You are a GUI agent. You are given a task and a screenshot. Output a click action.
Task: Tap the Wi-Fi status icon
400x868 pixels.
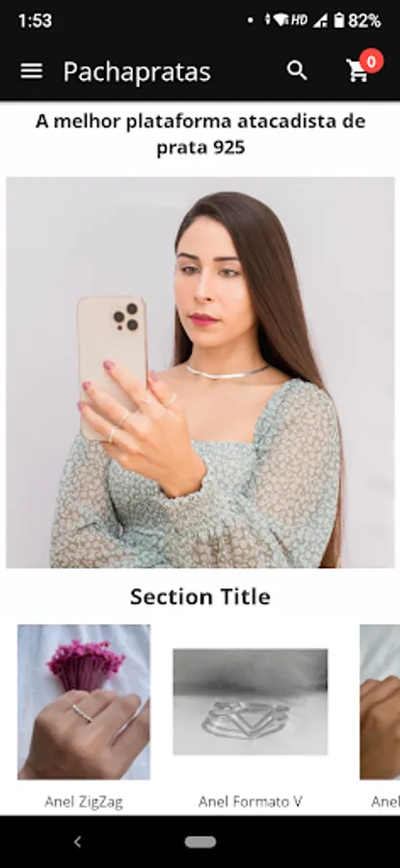pos(281,21)
